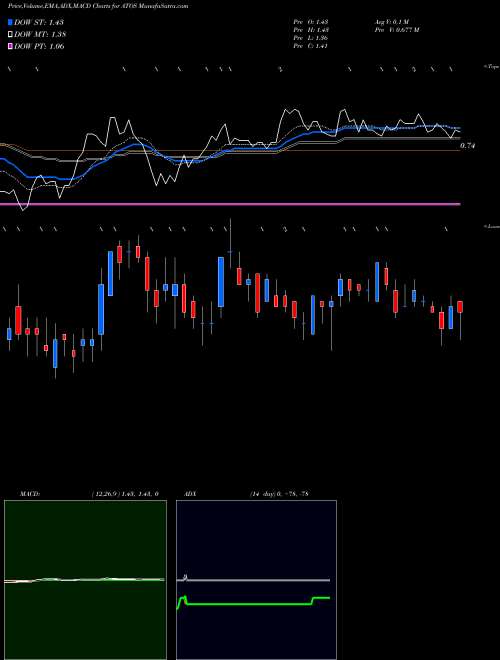Click the 'Pre H: 1.43' high value
500x660 pixels.
(311, 30)
